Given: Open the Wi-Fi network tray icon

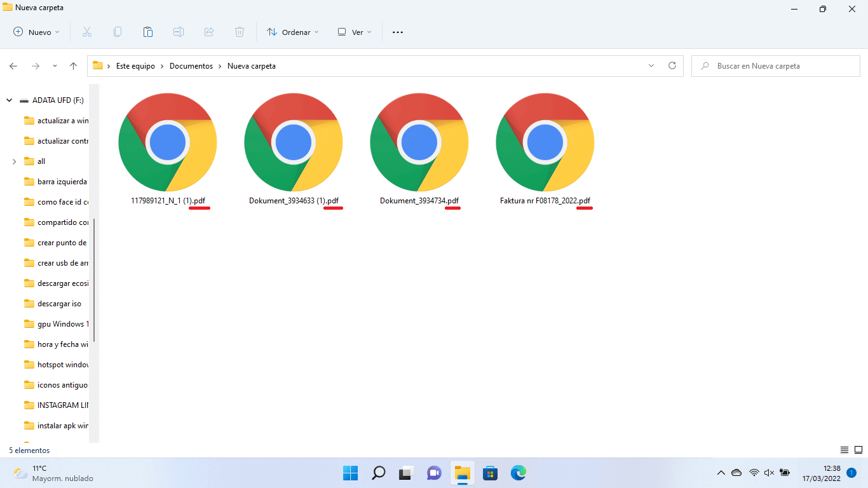Looking at the screenshot, I should click(754, 473).
